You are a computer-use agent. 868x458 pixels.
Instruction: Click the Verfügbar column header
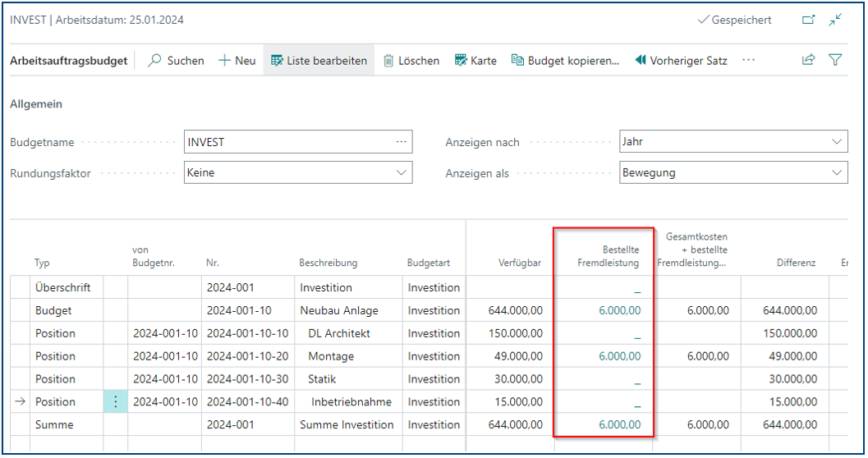[519, 263]
